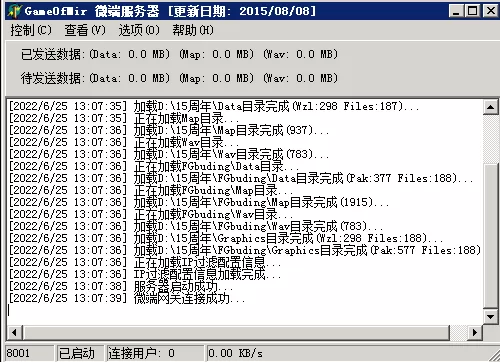The height and width of the screenshot is (362, 500).
Task: Place cursor on empty line below log
Action: pyautogui.click(x=245, y=310)
